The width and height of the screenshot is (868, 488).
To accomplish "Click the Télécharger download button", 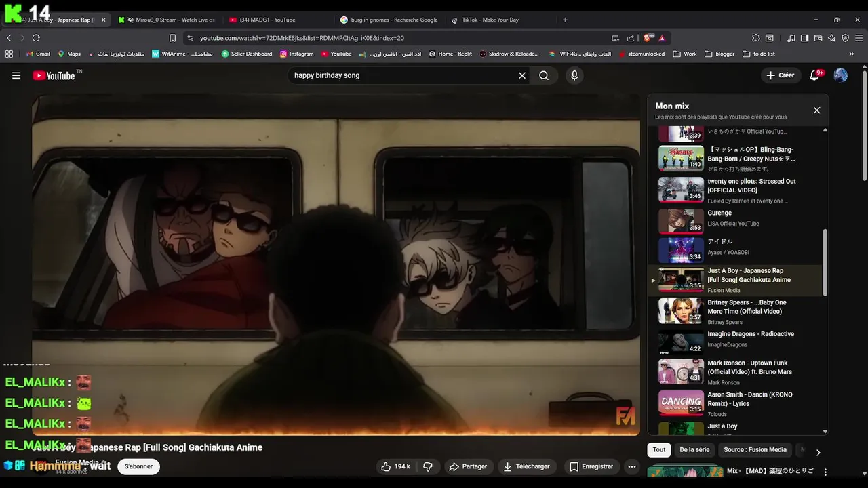I will pos(527,466).
